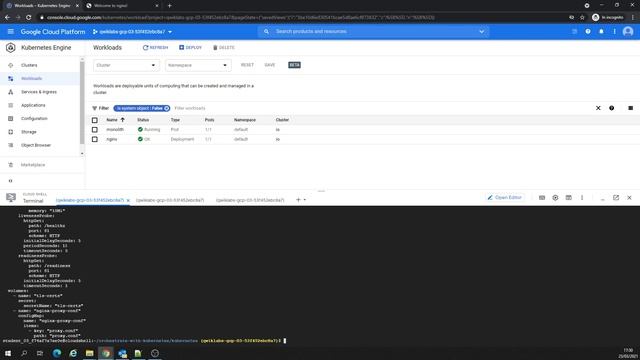The height and width of the screenshot is (360, 640).
Task: Open the Clusters page in sidebar
Action: coord(29,65)
